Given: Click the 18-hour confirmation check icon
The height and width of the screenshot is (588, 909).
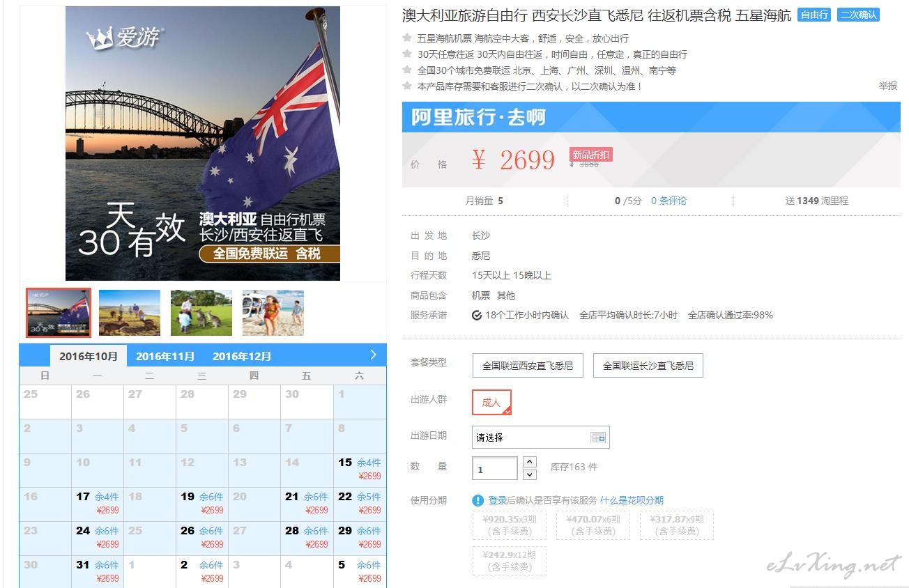Looking at the screenshot, I should pyautogui.click(x=477, y=315).
